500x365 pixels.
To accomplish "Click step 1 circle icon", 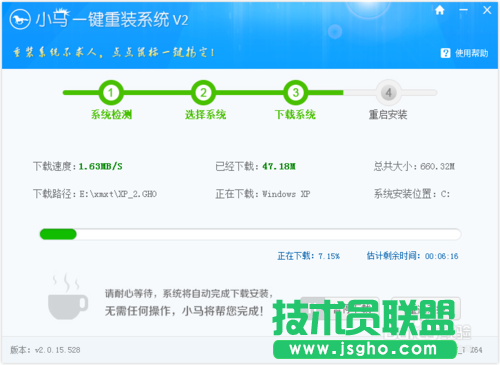I will pyautogui.click(x=111, y=92).
